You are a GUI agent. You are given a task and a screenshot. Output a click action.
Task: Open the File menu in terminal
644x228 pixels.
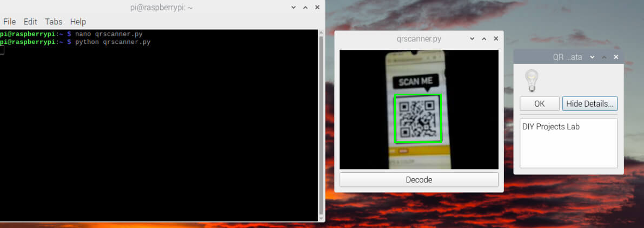click(9, 22)
